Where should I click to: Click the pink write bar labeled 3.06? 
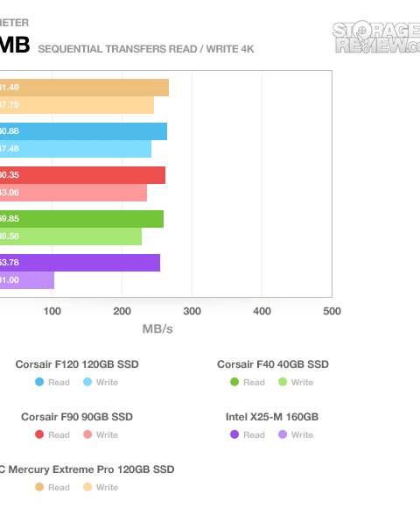(73, 193)
